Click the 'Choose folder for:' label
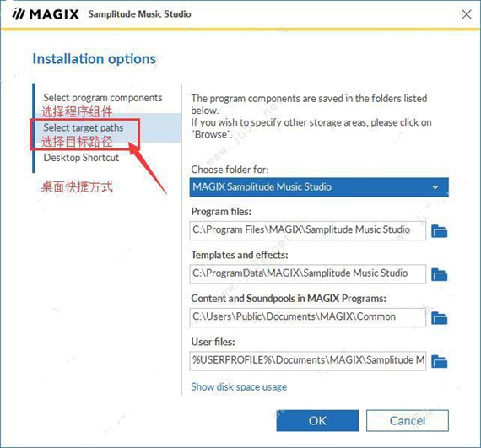This screenshot has width=481, height=448. pos(230,170)
